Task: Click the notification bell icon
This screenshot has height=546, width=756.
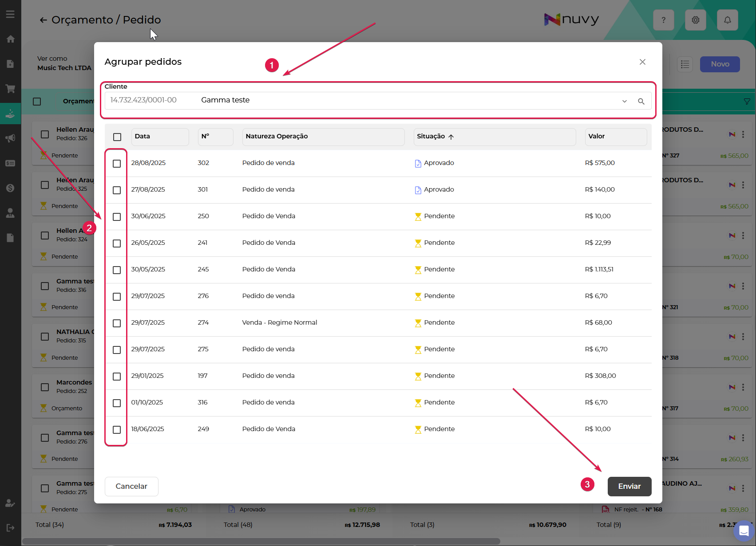Action: pos(727,20)
